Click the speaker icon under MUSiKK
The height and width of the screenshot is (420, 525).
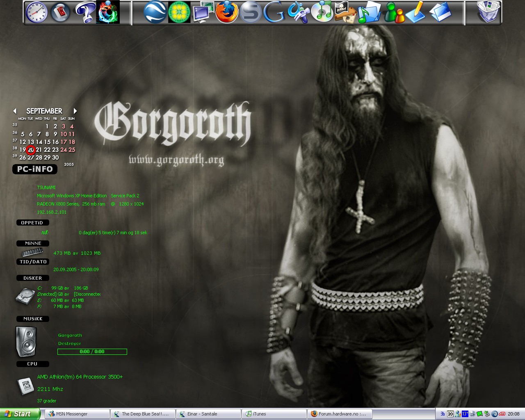coord(26,341)
